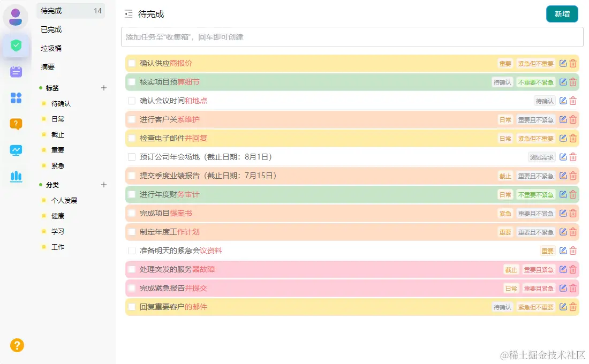Open the blue bar chart statistics icon
The height and width of the screenshot is (364, 589).
point(16,176)
